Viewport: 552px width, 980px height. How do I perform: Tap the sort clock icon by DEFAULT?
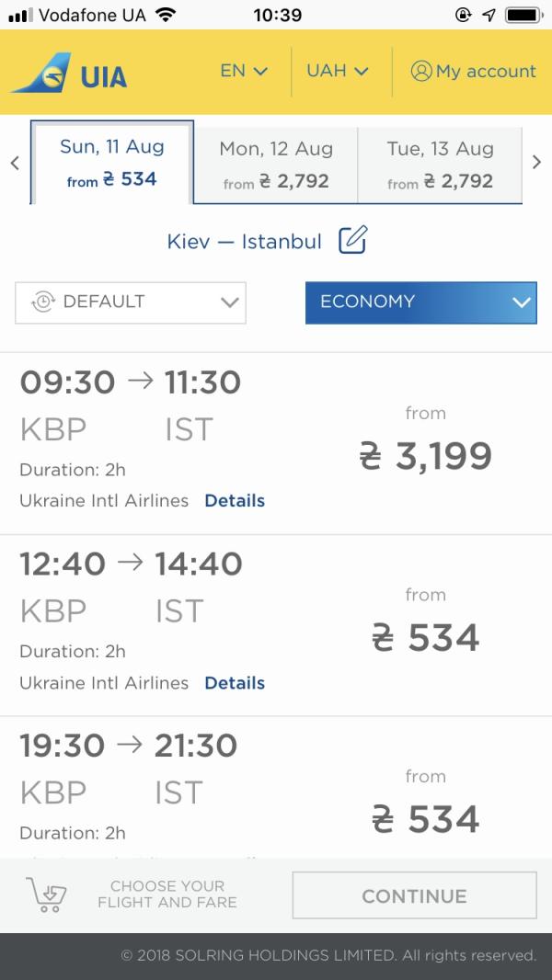click(x=43, y=302)
